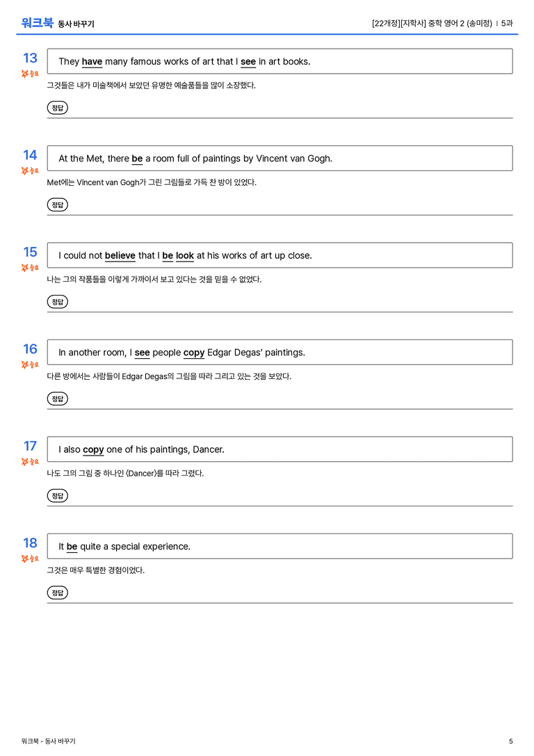Click the sentence box 'It be quite a special experience'
The height and width of the screenshot is (756, 534).
tap(280, 546)
